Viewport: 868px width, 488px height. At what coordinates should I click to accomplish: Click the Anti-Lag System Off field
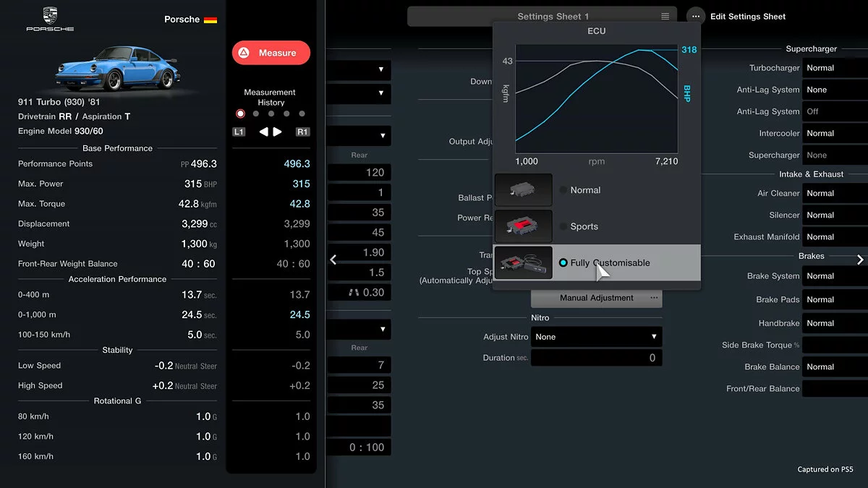click(x=835, y=111)
